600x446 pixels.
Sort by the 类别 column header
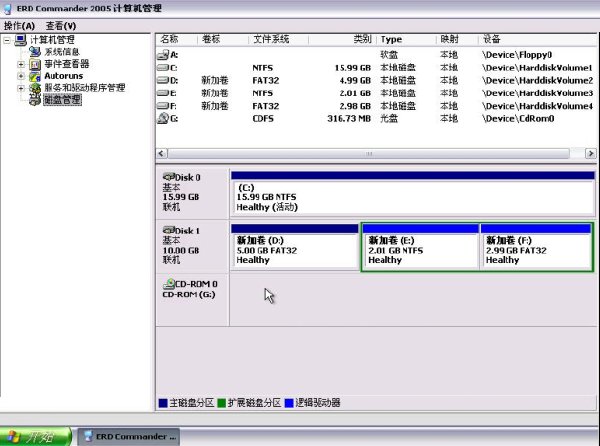pyautogui.click(x=342, y=39)
